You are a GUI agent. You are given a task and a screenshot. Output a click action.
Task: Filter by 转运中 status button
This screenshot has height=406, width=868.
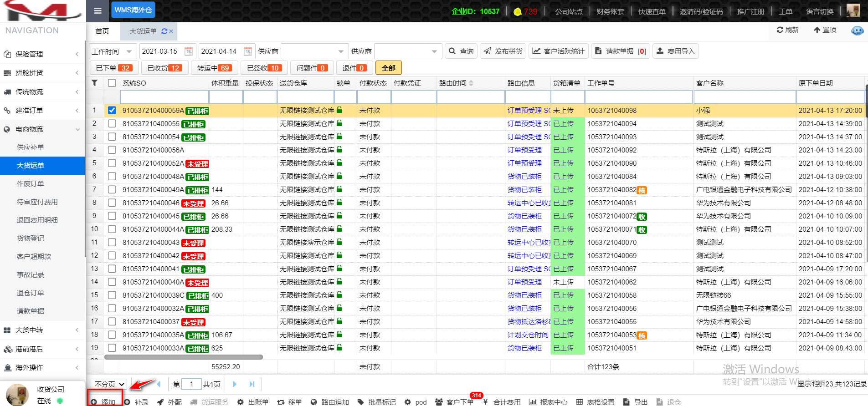(213, 68)
